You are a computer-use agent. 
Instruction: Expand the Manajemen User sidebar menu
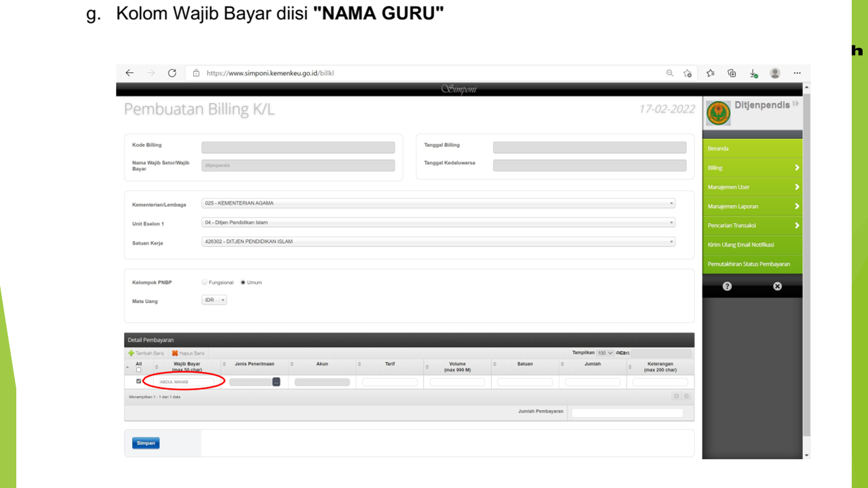click(x=752, y=187)
